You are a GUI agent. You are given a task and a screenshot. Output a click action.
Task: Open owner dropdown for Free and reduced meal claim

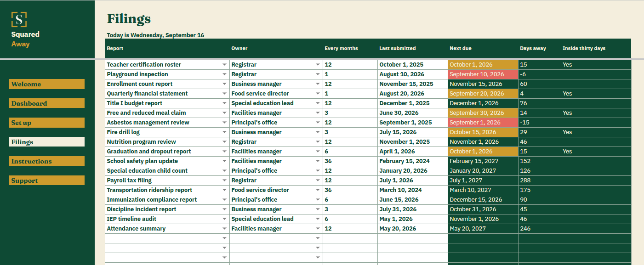318,113
